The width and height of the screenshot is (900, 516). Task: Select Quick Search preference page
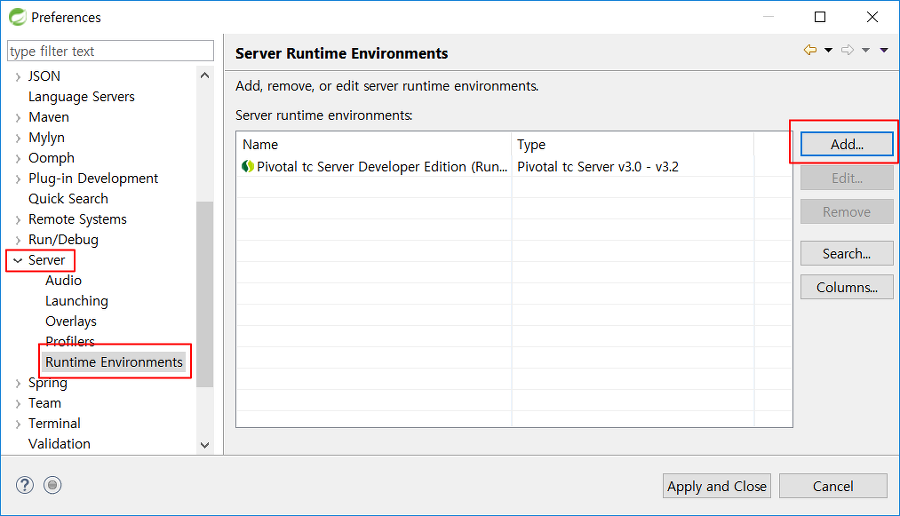pos(68,199)
